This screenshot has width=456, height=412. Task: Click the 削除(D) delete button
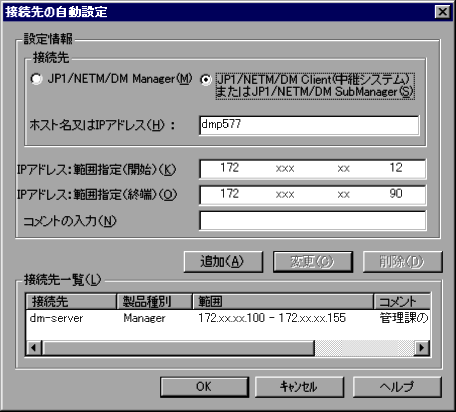click(402, 262)
